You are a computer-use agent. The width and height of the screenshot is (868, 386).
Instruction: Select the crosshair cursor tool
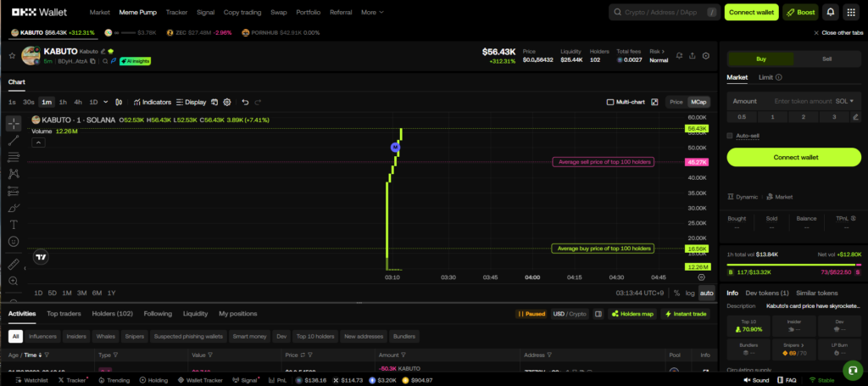(14, 123)
